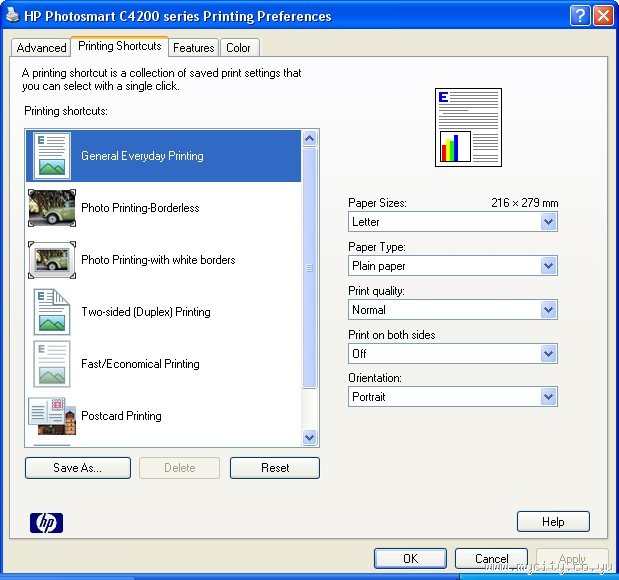Click the HP logo icon
The image size is (619, 580).
pyautogui.click(x=46, y=523)
